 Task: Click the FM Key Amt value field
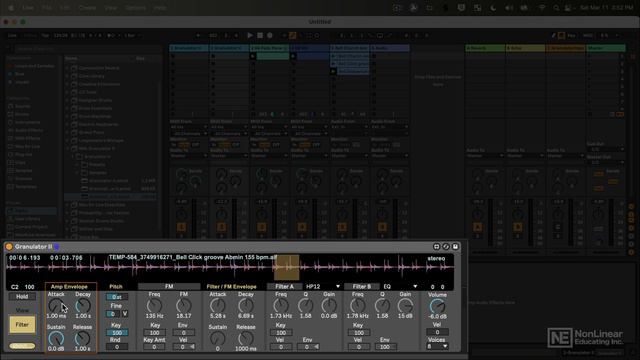point(154,347)
